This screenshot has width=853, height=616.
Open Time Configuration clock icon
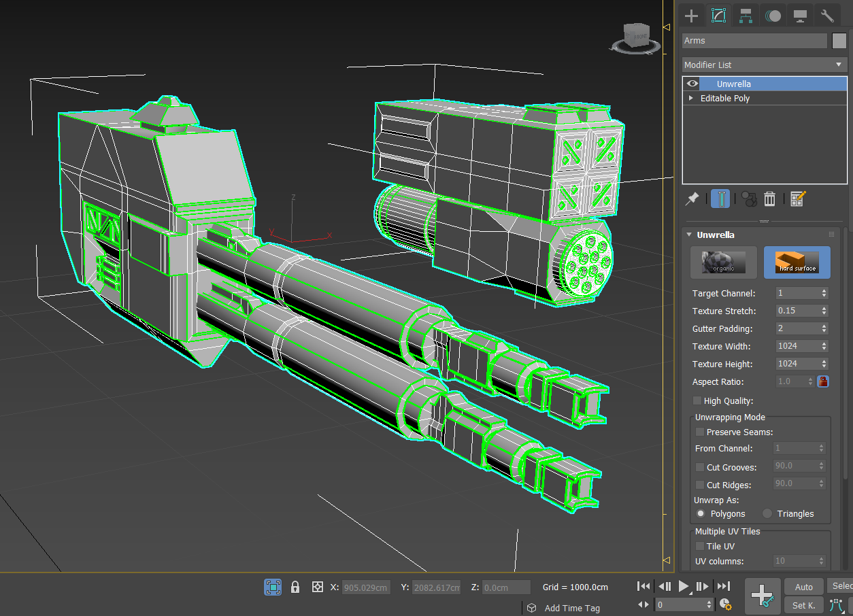(725, 604)
